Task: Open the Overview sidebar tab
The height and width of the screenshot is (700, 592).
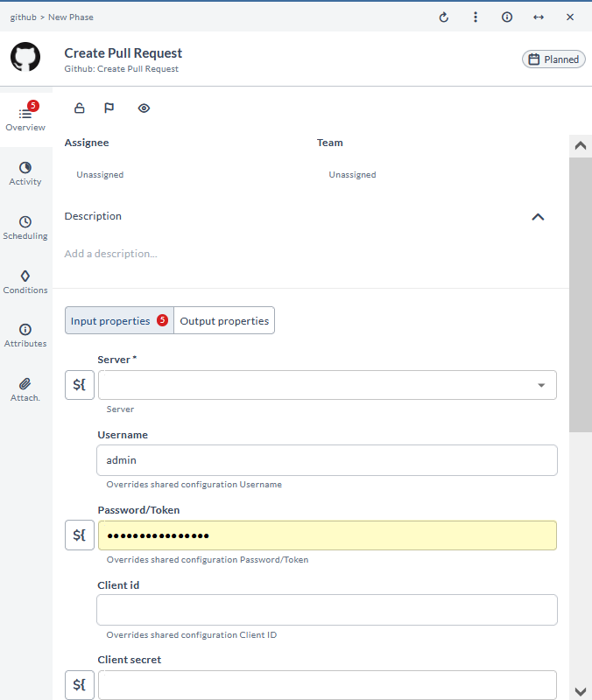Action: click(25, 118)
